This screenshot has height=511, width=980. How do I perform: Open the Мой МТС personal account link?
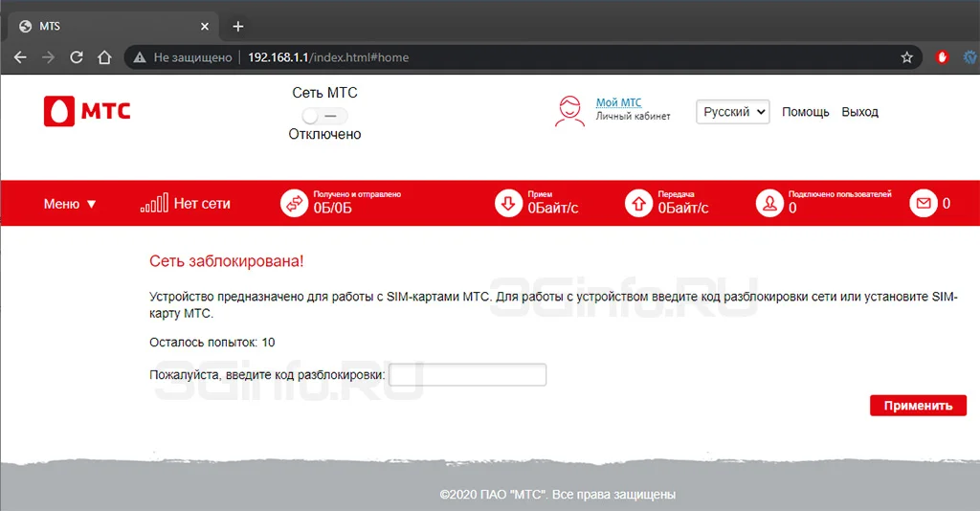[618, 102]
